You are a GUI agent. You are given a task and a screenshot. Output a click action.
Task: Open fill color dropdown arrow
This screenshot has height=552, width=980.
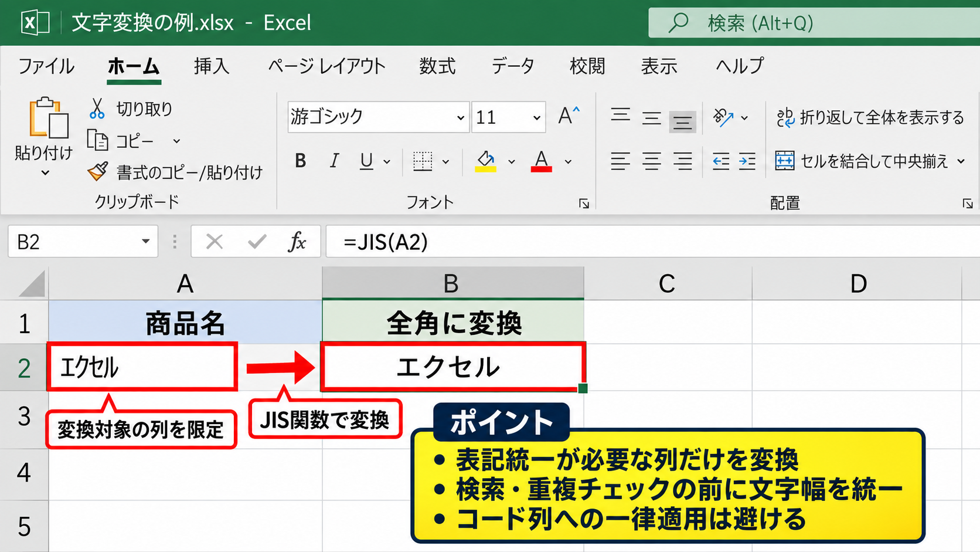pos(511,161)
